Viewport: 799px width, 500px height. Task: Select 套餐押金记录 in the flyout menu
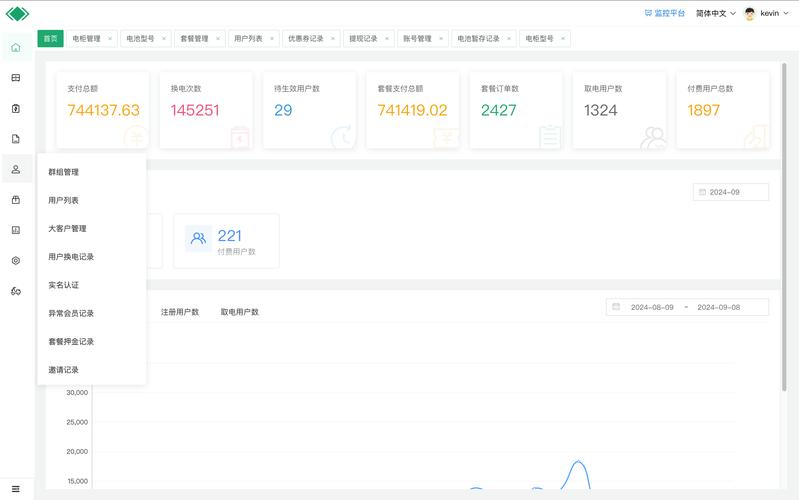[x=92, y=341]
